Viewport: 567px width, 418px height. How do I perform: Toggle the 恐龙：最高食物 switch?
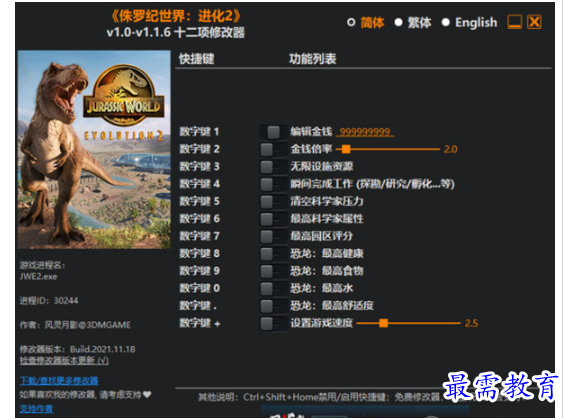point(273,271)
